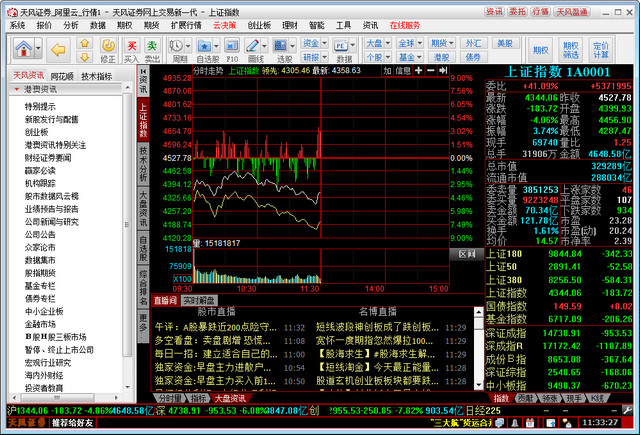Click the bell alert icon in status bar
Screen dimensions: 640x435
[x=515, y=423]
